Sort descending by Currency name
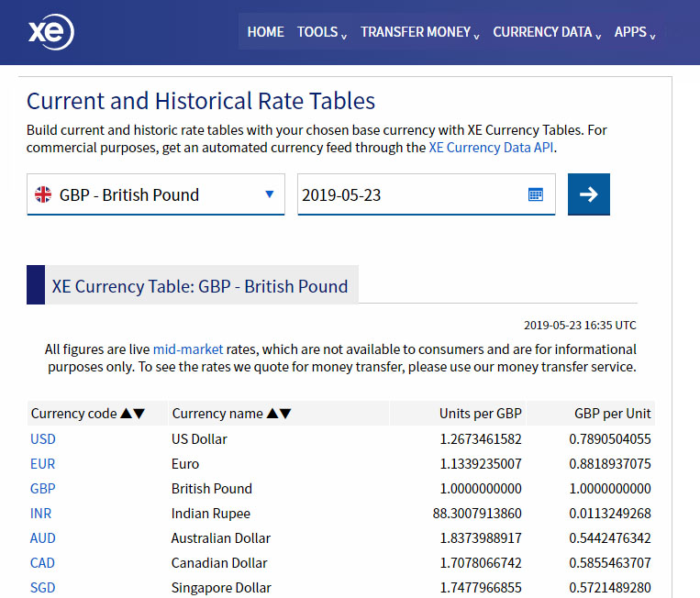This screenshot has width=700, height=598. (285, 414)
